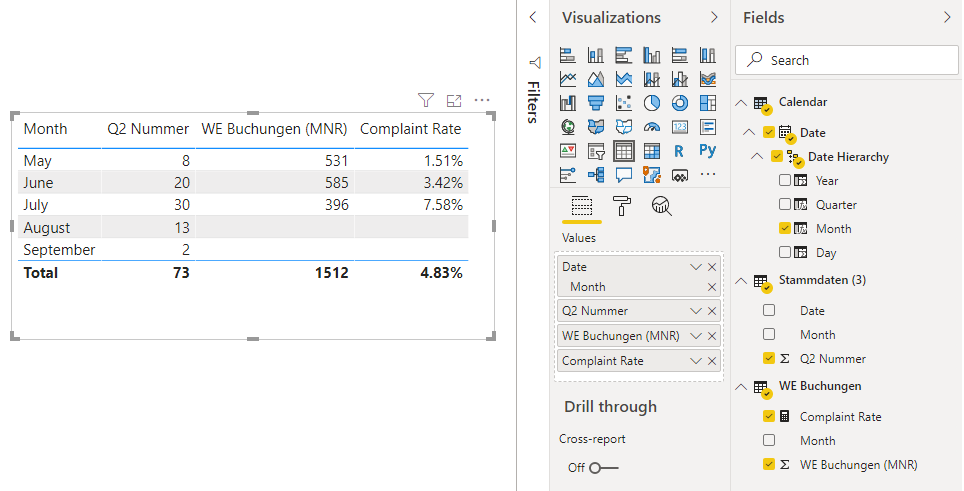Click the Filters pane label
The height and width of the screenshot is (491, 964).
tap(534, 102)
